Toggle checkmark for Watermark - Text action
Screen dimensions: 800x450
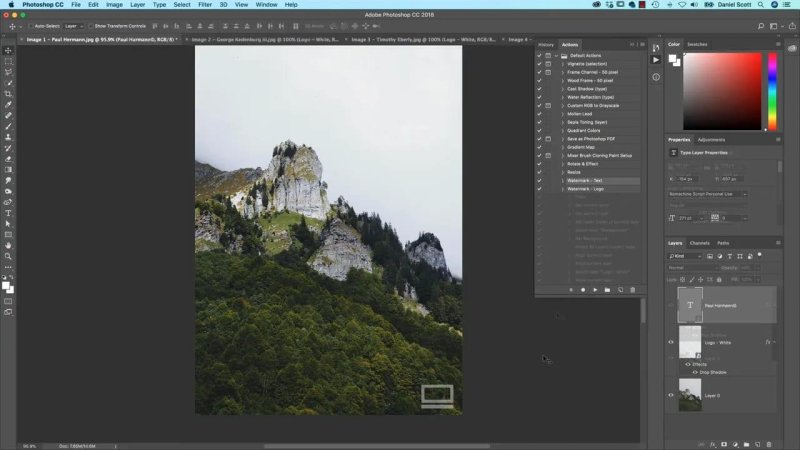tap(539, 181)
